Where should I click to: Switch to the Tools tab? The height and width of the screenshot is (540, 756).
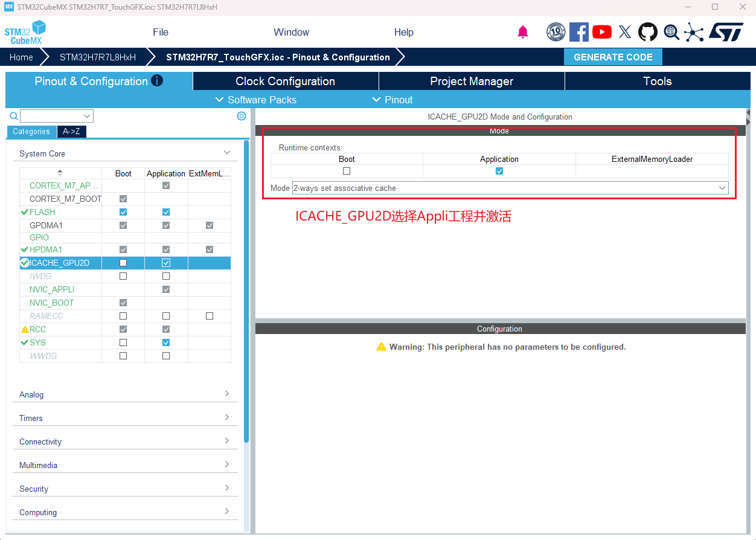click(x=658, y=81)
